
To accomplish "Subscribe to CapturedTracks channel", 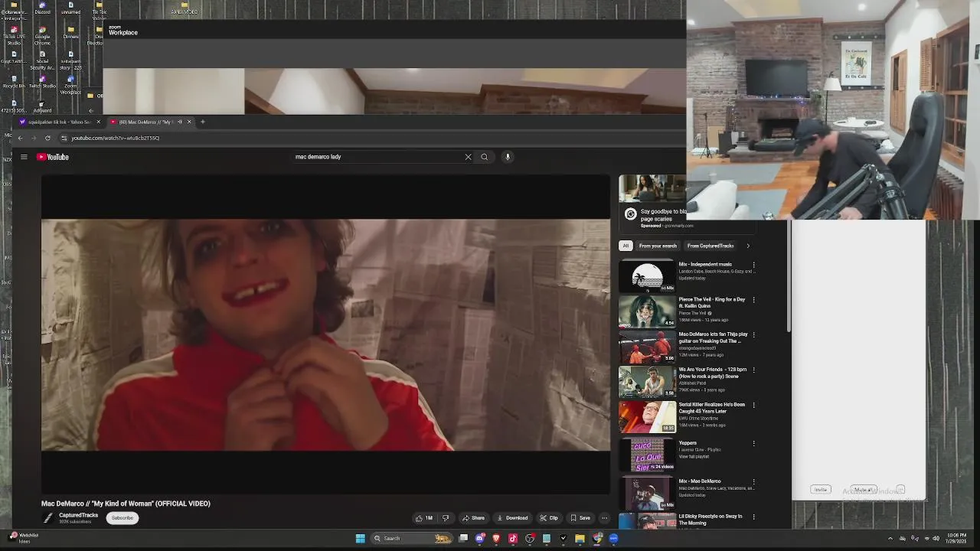I will (122, 518).
